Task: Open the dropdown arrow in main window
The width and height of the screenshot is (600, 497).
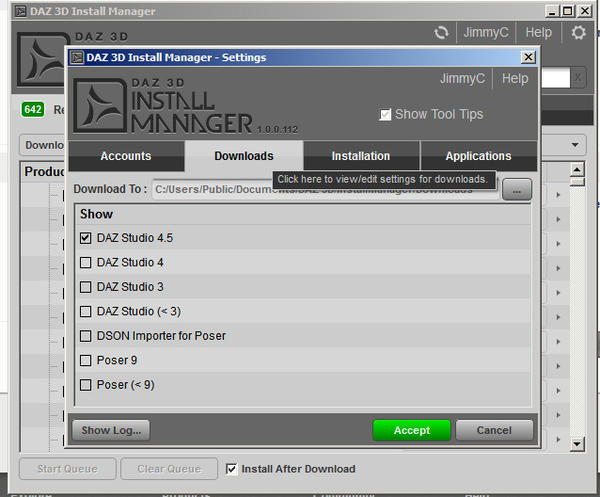Action: tap(575, 145)
